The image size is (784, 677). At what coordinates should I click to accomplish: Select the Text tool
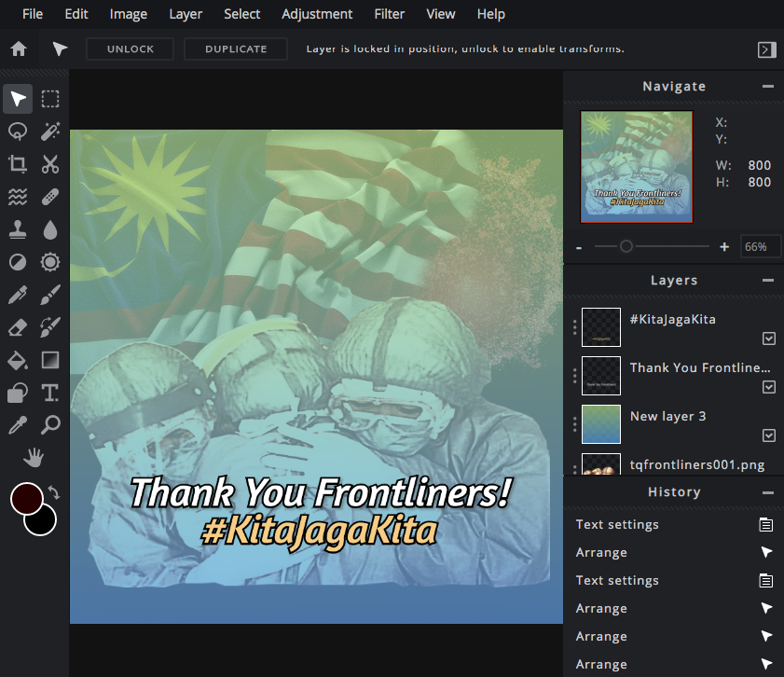pos(50,393)
